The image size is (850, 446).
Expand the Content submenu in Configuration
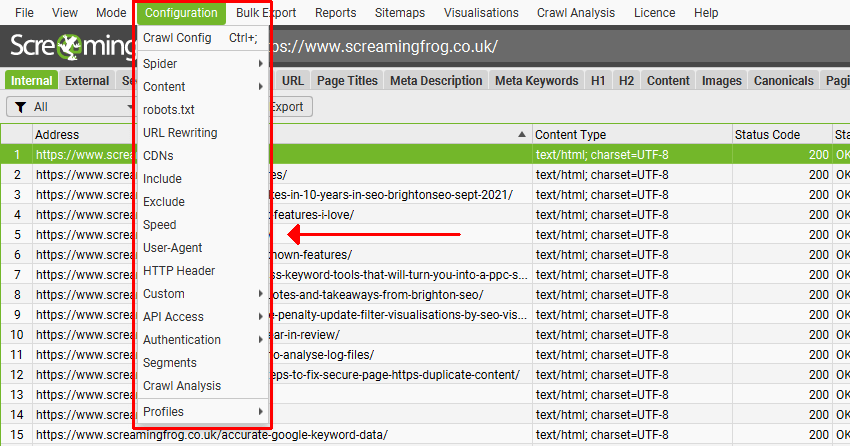click(203, 87)
